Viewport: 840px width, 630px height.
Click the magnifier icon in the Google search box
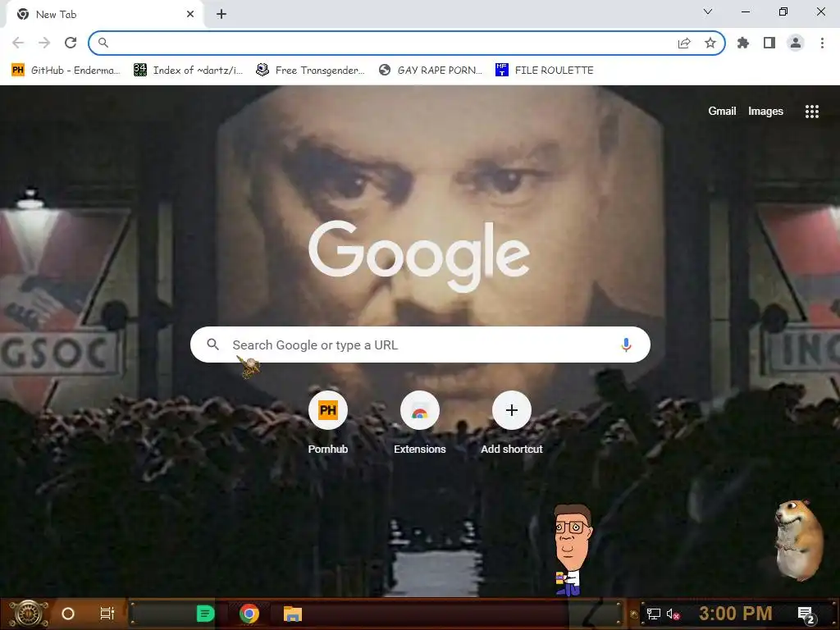coord(212,345)
